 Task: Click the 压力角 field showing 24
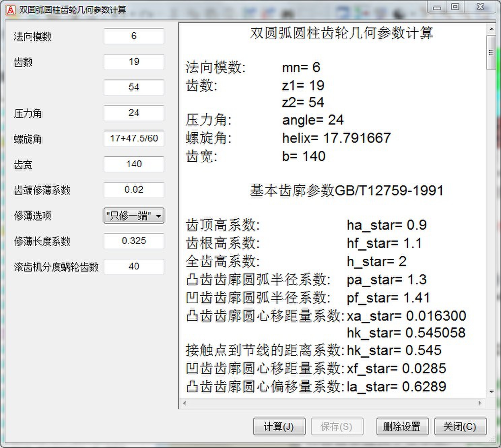(x=134, y=113)
